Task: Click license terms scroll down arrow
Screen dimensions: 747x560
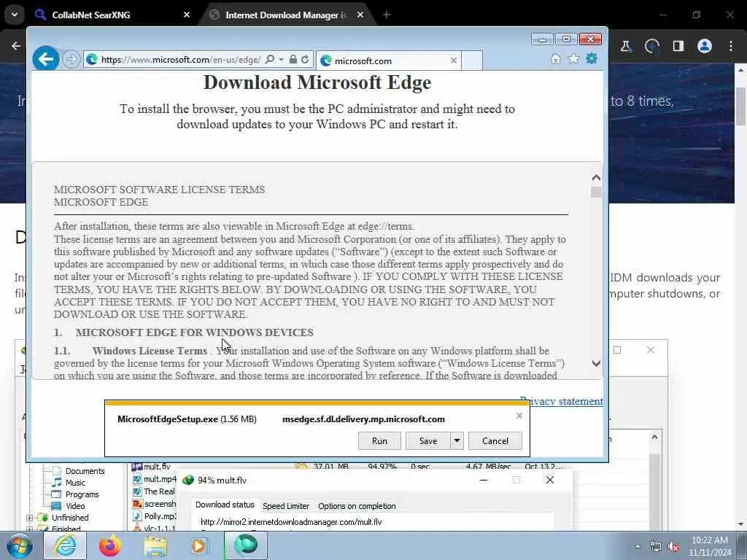Action: 595,363
